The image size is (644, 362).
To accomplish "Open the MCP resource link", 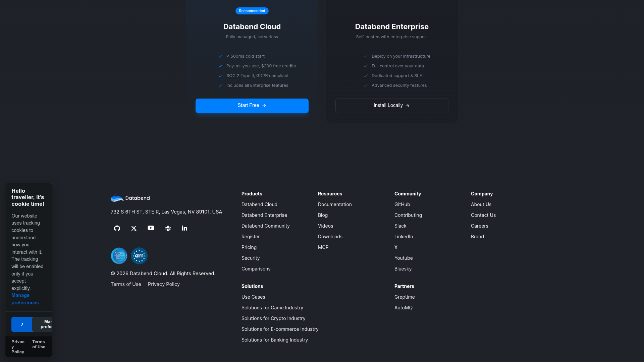I will click(323, 247).
